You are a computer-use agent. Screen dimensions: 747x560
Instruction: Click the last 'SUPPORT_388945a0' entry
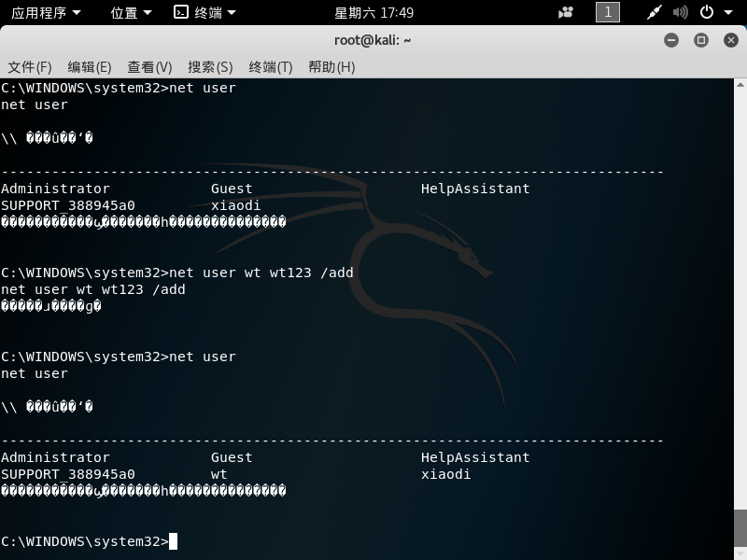(x=68, y=474)
